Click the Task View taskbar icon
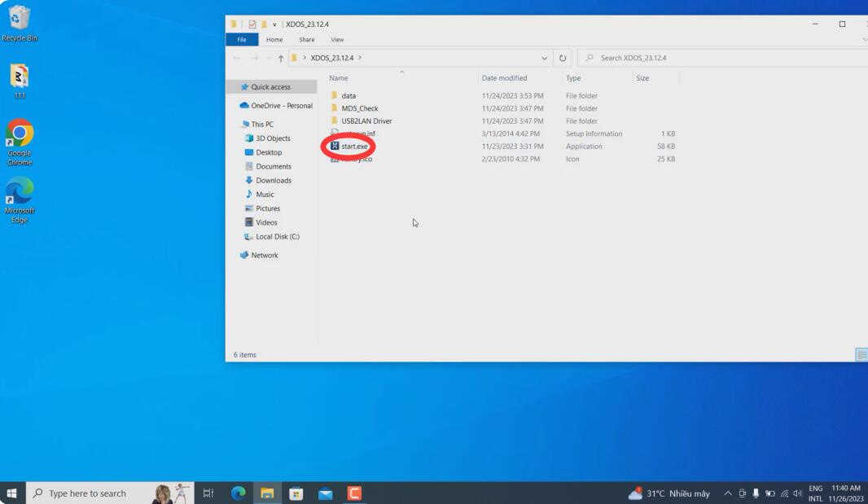Image resolution: width=868 pixels, height=504 pixels. pyautogui.click(x=208, y=493)
